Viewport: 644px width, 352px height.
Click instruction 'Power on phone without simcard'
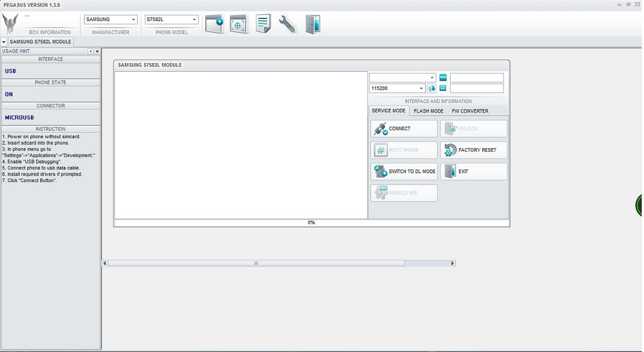point(41,136)
